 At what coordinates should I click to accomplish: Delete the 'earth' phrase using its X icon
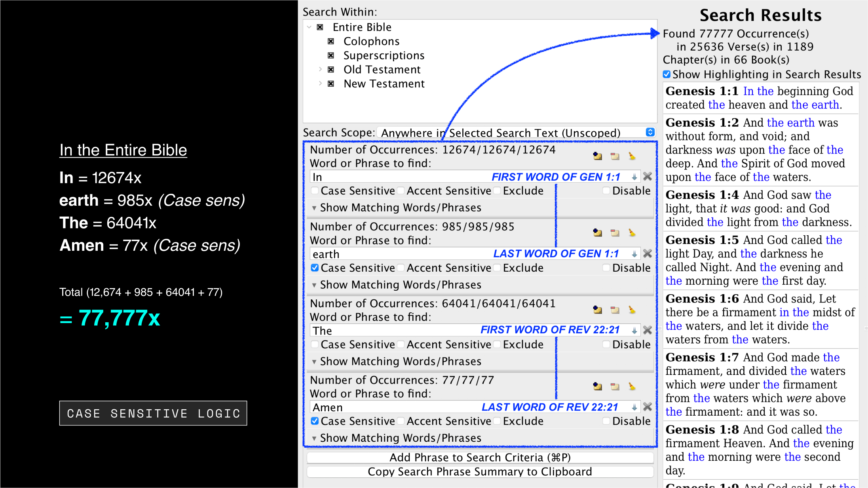[648, 253]
